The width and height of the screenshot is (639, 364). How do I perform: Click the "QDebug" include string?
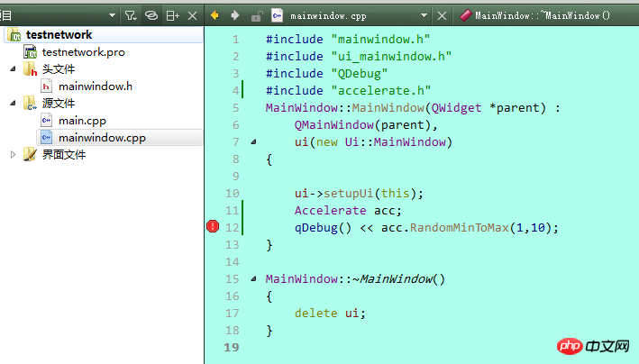360,73
